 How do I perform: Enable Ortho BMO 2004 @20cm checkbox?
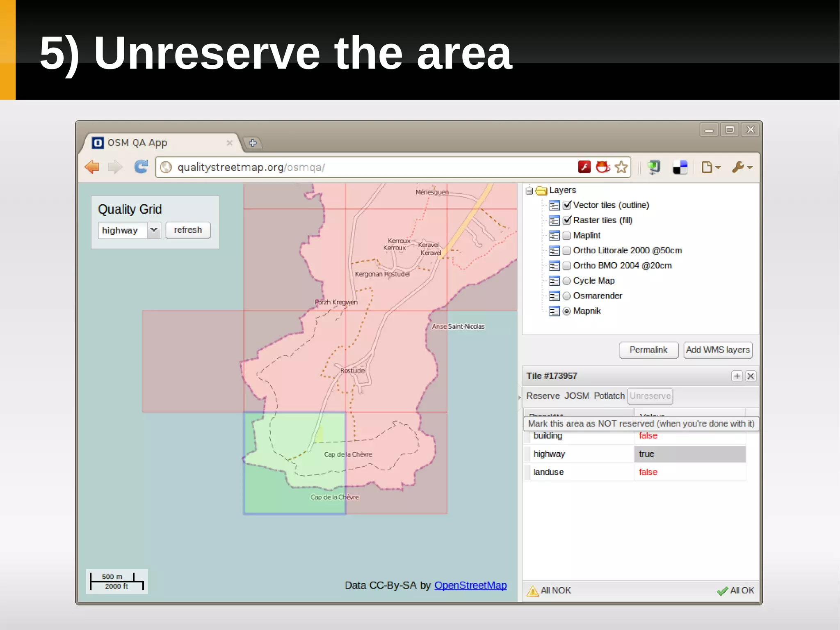coord(567,266)
